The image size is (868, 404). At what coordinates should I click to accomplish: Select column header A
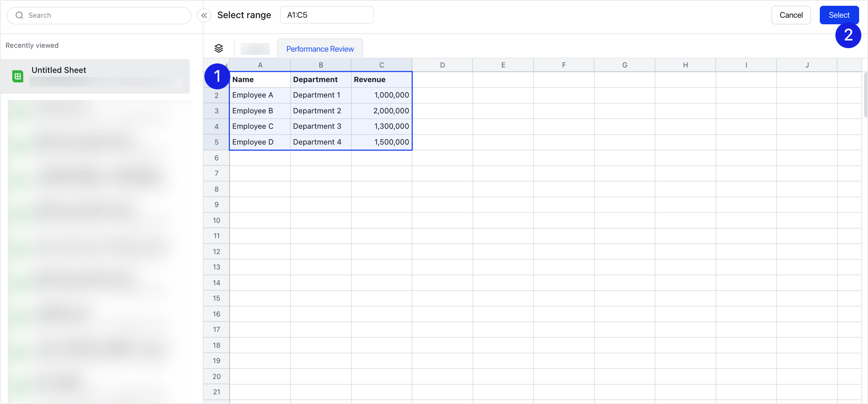click(x=260, y=64)
